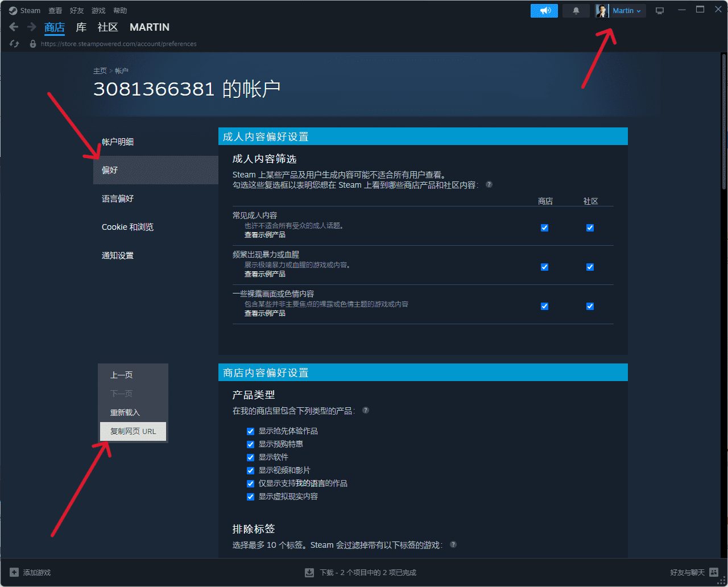Click the add game plus icon

14,572
